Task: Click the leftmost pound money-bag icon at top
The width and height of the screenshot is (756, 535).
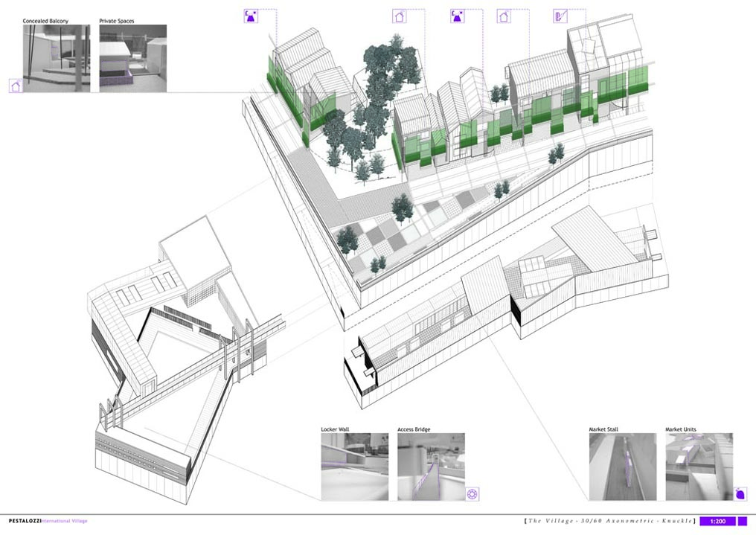Action: click(250, 16)
